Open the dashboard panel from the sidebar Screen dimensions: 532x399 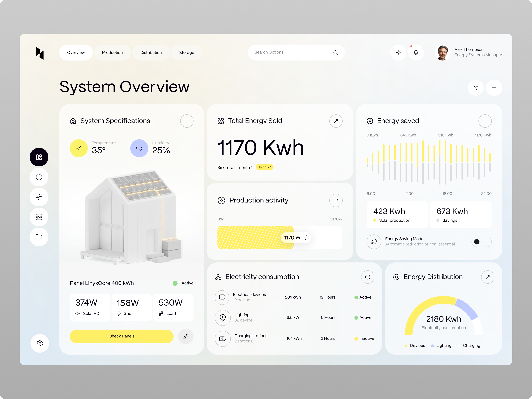pyautogui.click(x=39, y=157)
